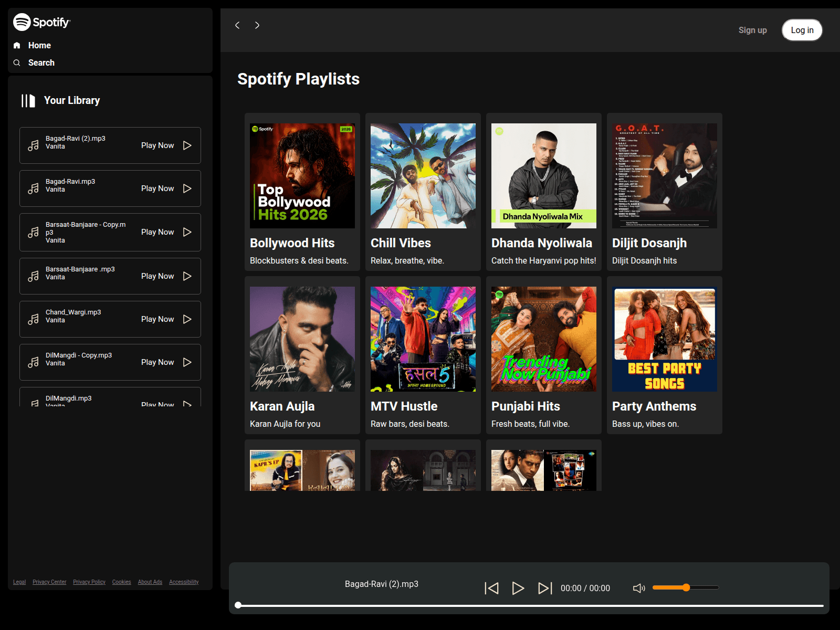Open Chill Vibes playlist cover
Image resolution: width=840 pixels, height=630 pixels.
(x=423, y=176)
